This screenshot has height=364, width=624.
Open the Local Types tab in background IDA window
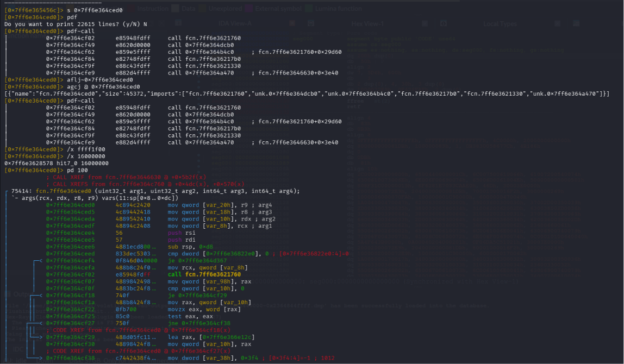click(x=500, y=24)
